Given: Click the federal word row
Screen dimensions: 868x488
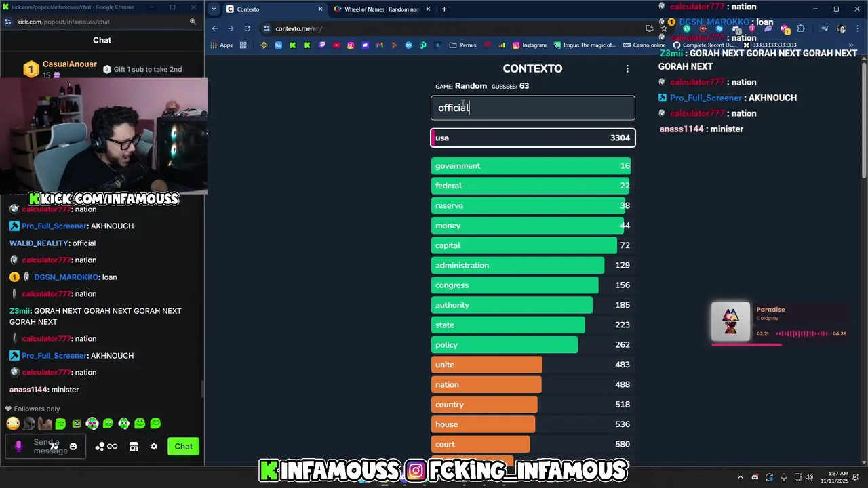Looking at the screenshot, I should [x=533, y=186].
